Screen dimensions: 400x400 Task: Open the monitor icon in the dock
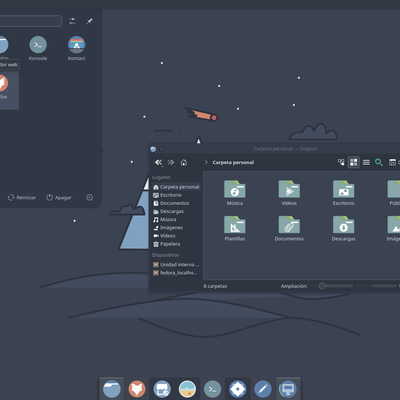tap(288, 389)
